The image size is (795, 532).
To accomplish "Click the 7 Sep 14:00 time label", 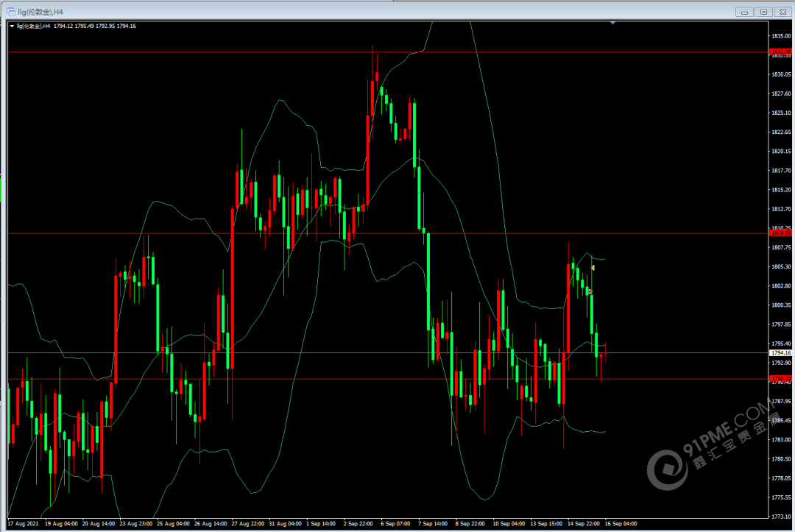I will coord(433,524).
